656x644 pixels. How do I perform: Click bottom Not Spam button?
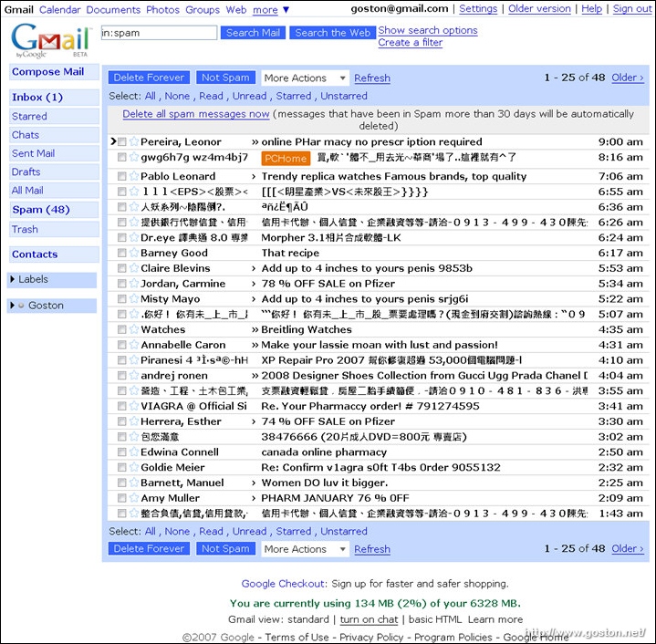[225, 548]
